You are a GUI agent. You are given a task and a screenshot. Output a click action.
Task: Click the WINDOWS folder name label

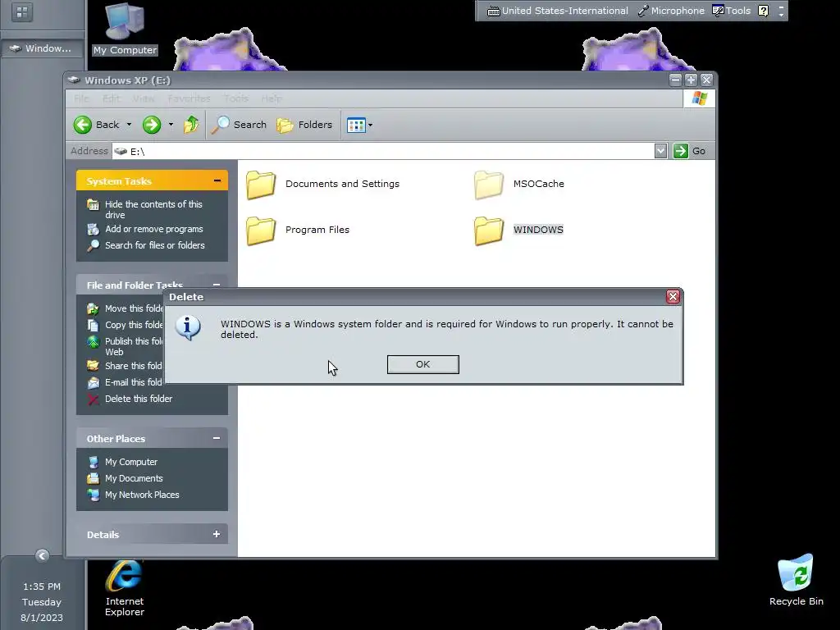538,230
